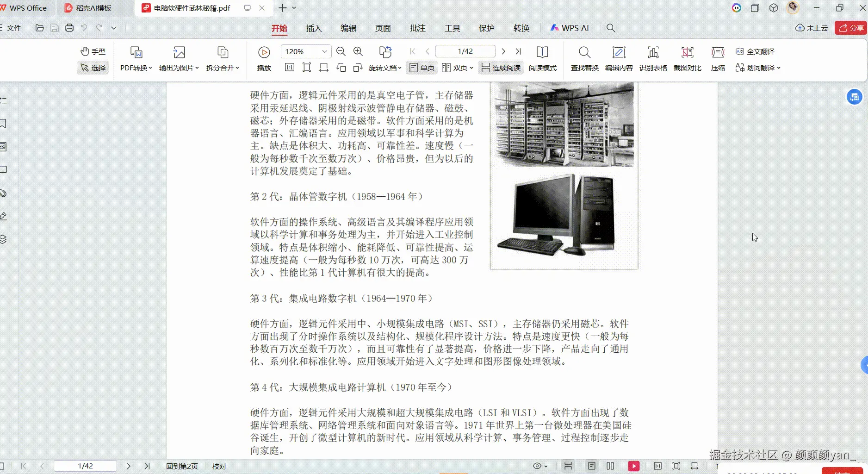
Task: Open Screenshot Compare (截图对比)
Action: click(x=687, y=59)
